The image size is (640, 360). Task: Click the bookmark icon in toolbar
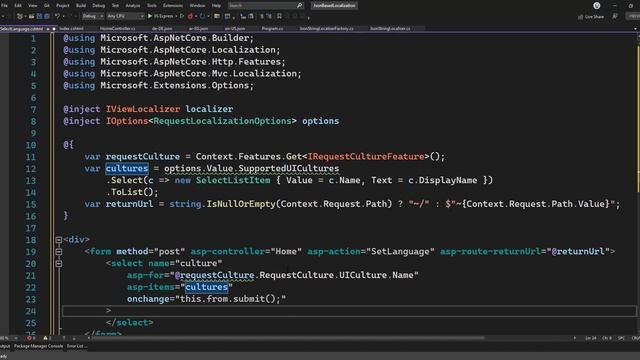(279, 16)
